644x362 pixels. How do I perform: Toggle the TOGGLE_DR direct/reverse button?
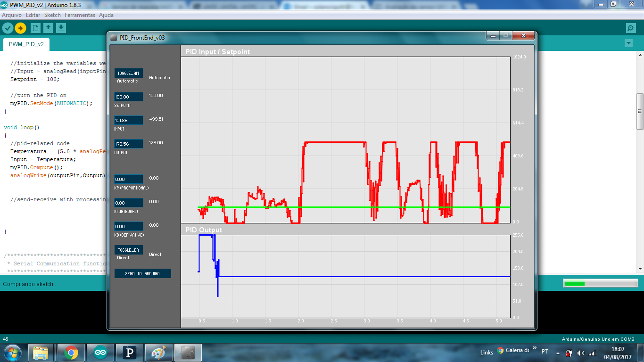(x=129, y=250)
